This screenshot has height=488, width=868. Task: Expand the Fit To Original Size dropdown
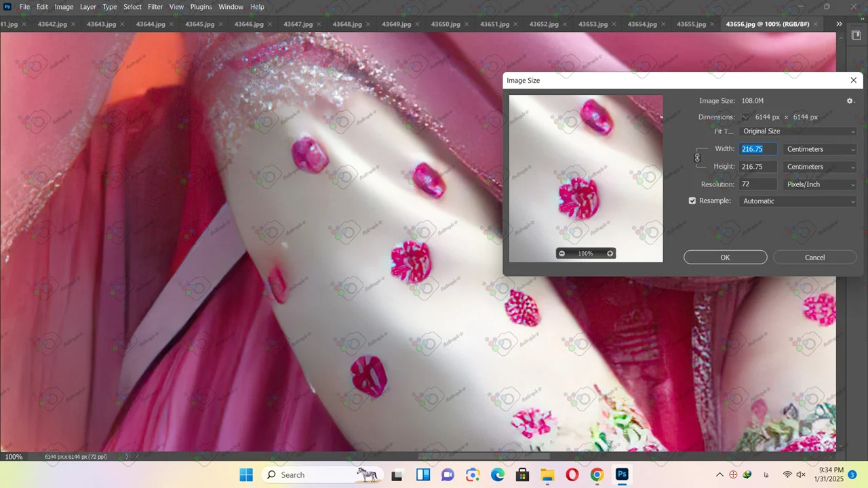tap(798, 131)
